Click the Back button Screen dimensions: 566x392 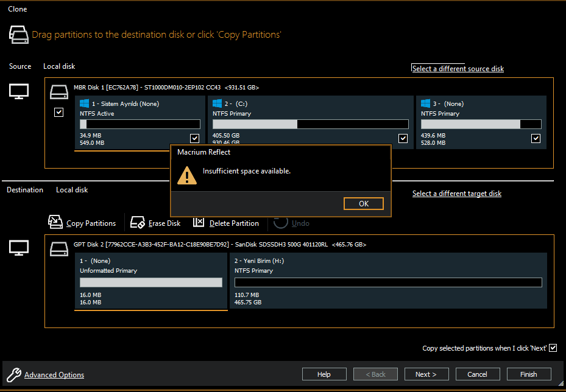click(x=375, y=374)
